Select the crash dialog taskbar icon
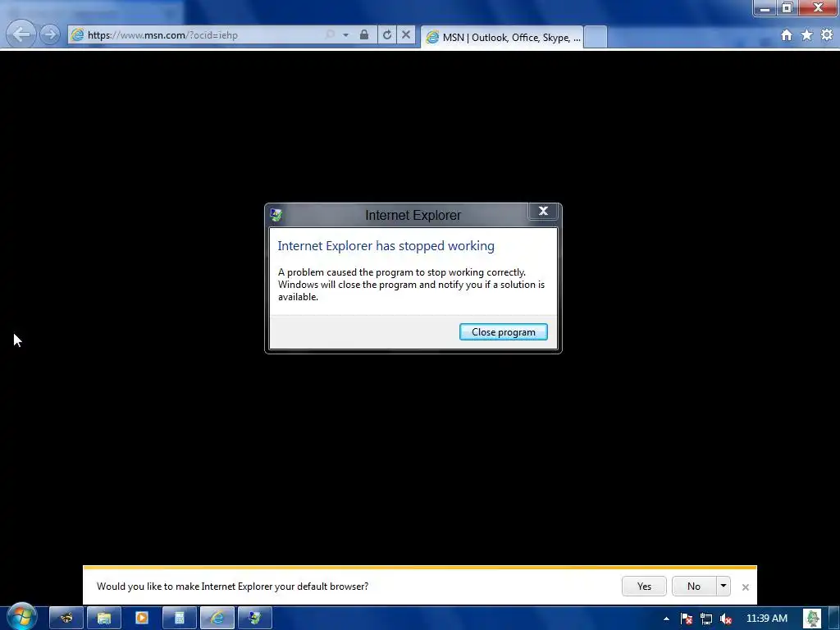 point(255,619)
